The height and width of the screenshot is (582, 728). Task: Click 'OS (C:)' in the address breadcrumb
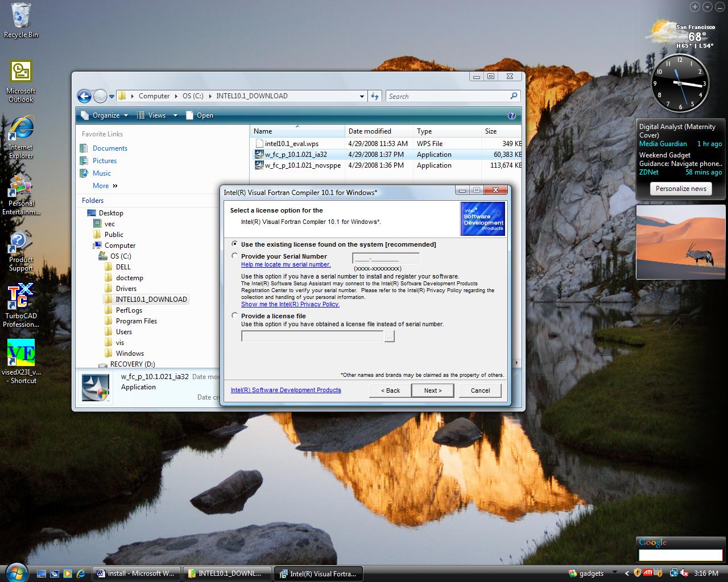[x=193, y=96]
